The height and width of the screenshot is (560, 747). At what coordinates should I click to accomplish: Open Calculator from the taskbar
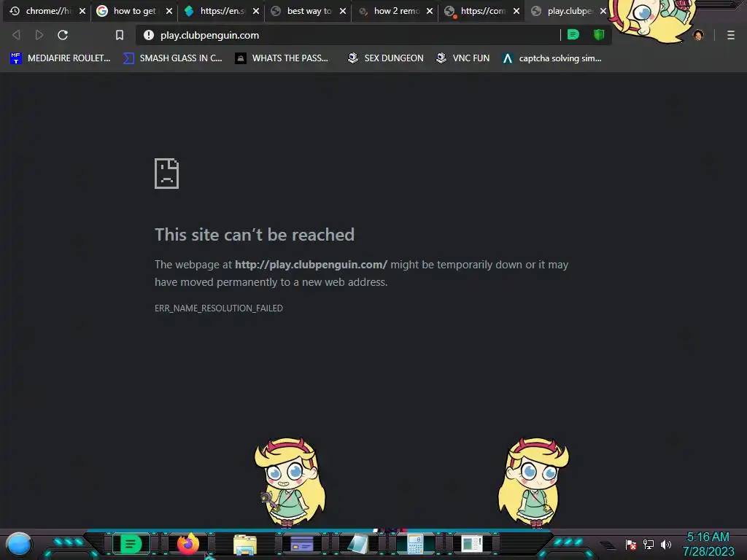[415, 544]
